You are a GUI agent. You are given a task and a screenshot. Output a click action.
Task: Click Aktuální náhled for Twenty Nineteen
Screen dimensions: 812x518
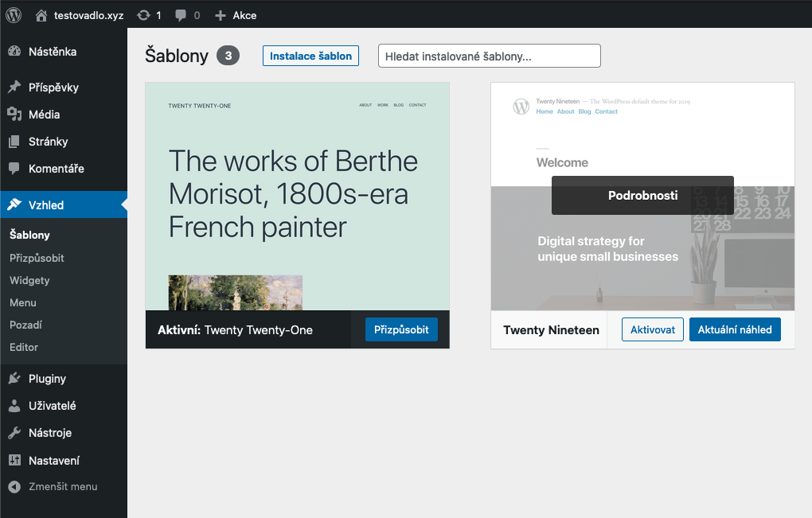coord(735,329)
